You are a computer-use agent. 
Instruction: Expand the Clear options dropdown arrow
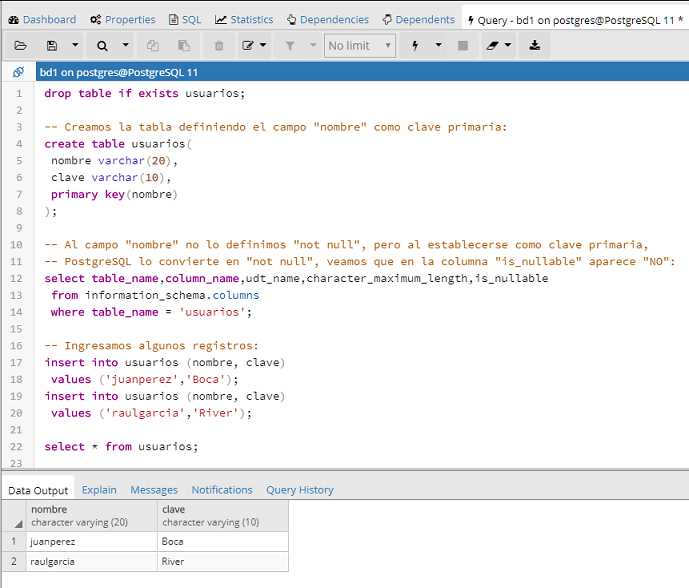(508, 45)
